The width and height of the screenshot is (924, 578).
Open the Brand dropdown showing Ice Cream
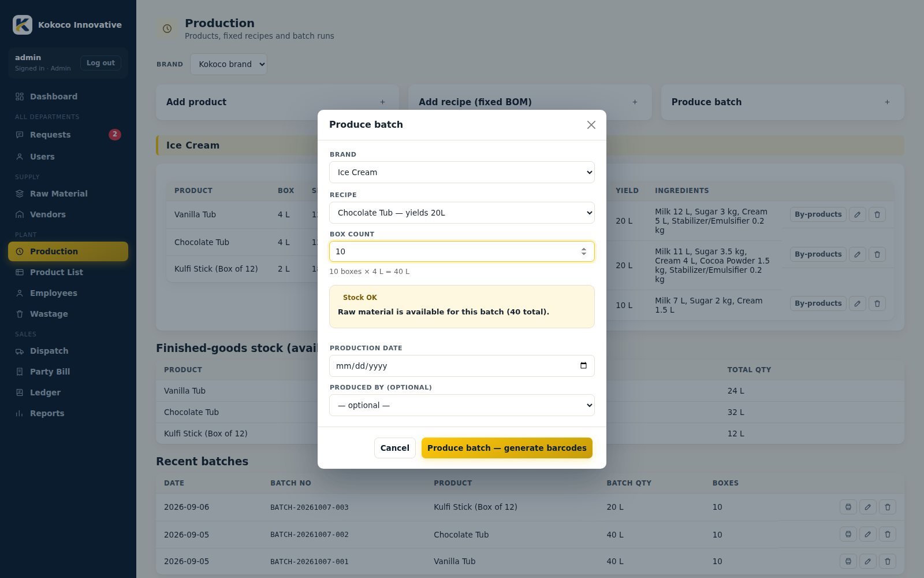coord(461,172)
